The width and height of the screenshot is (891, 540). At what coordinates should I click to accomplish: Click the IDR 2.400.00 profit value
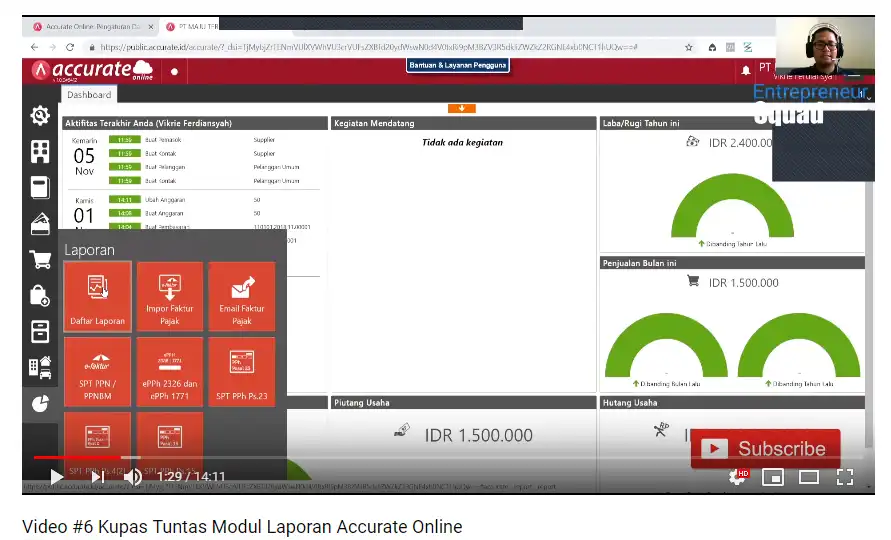tap(740, 143)
